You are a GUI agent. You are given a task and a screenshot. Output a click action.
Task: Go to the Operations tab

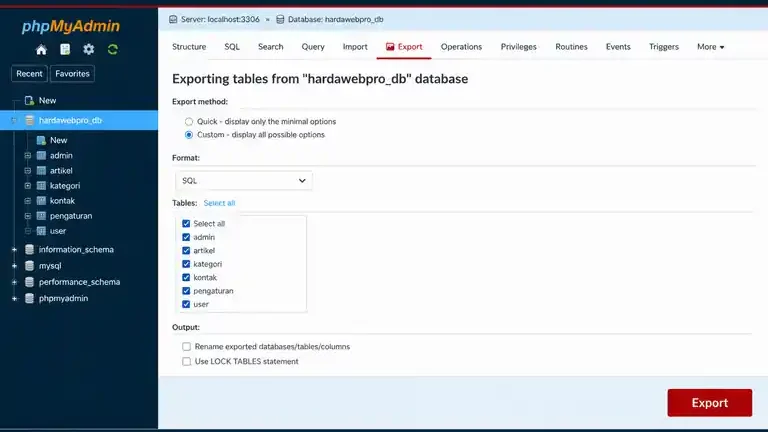(461, 47)
